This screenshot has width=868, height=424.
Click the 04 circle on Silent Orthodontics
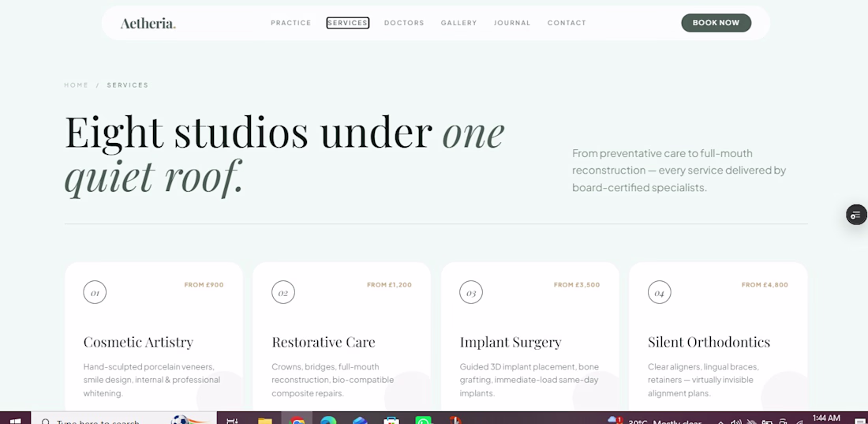(660, 292)
